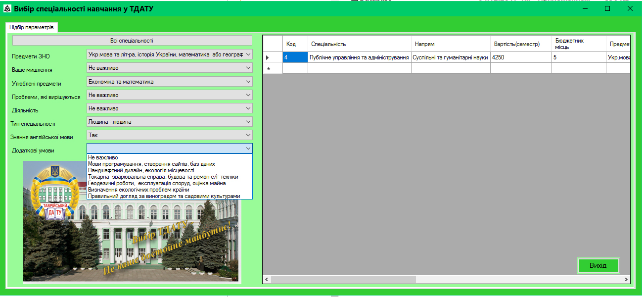The width and height of the screenshot is (644, 297).
Task: Open the Предмети ЗНО dropdown
Action: [170, 54]
